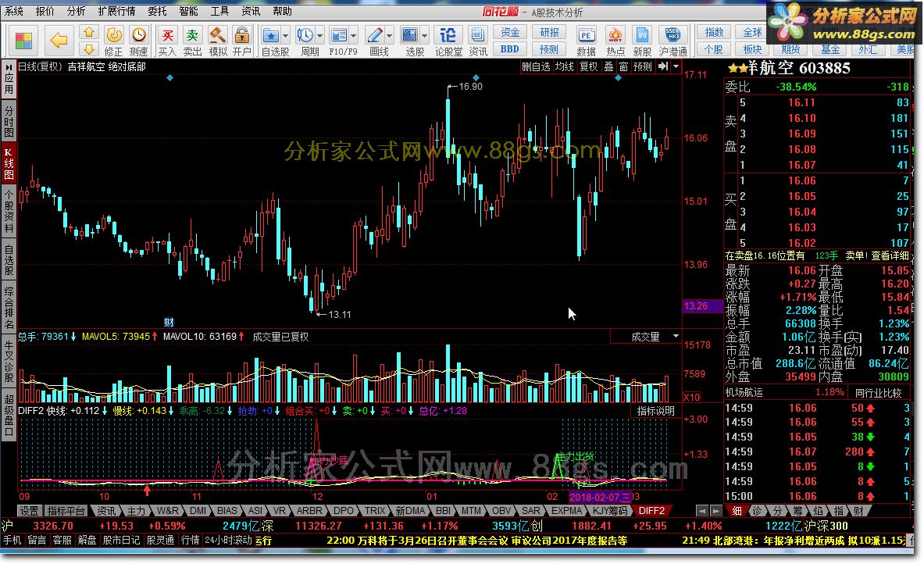Screen dimensions: 924x564
Task: Switch to the 分时图 side view
Action: coord(9,121)
